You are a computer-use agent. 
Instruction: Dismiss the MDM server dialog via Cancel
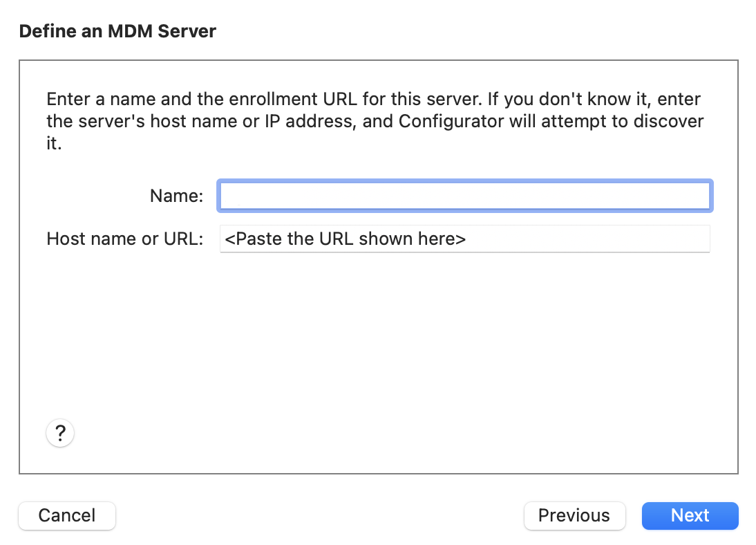67,516
